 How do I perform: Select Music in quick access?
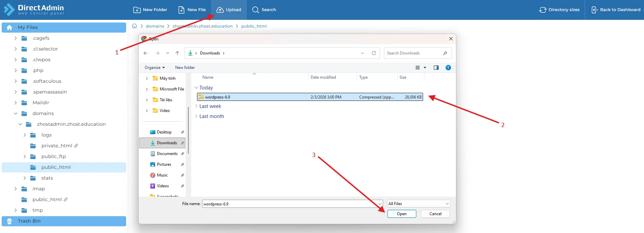coord(162,175)
